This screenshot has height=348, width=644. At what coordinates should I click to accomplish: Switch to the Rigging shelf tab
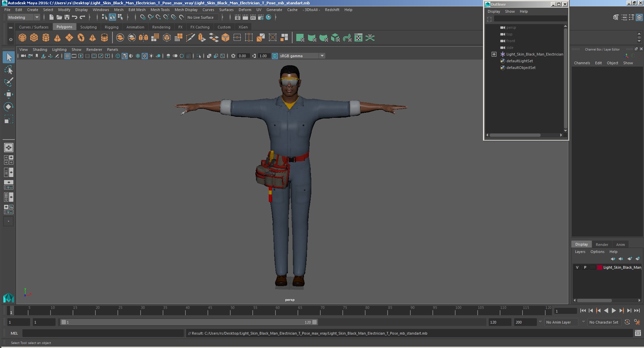point(111,27)
